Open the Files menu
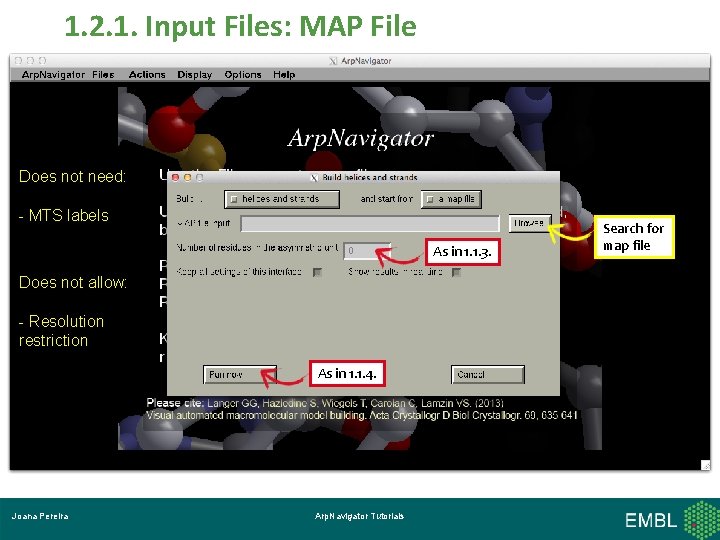Viewport: 720px width, 540px height. pyautogui.click(x=103, y=74)
